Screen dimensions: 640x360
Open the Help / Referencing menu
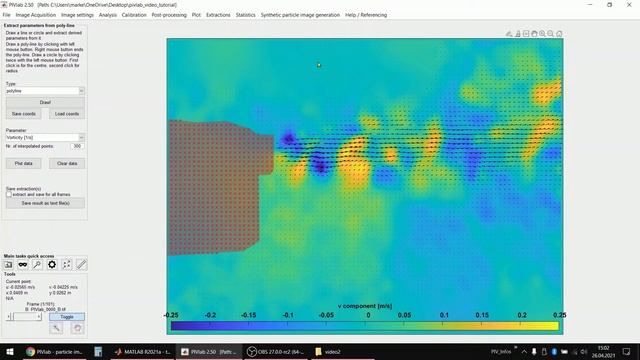[366, 15]
